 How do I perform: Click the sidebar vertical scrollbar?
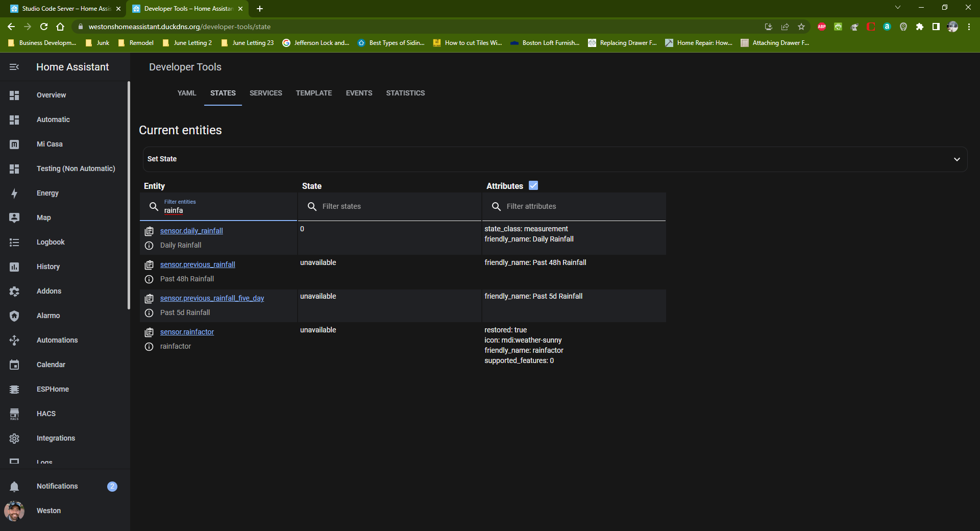tap(129, 194)
